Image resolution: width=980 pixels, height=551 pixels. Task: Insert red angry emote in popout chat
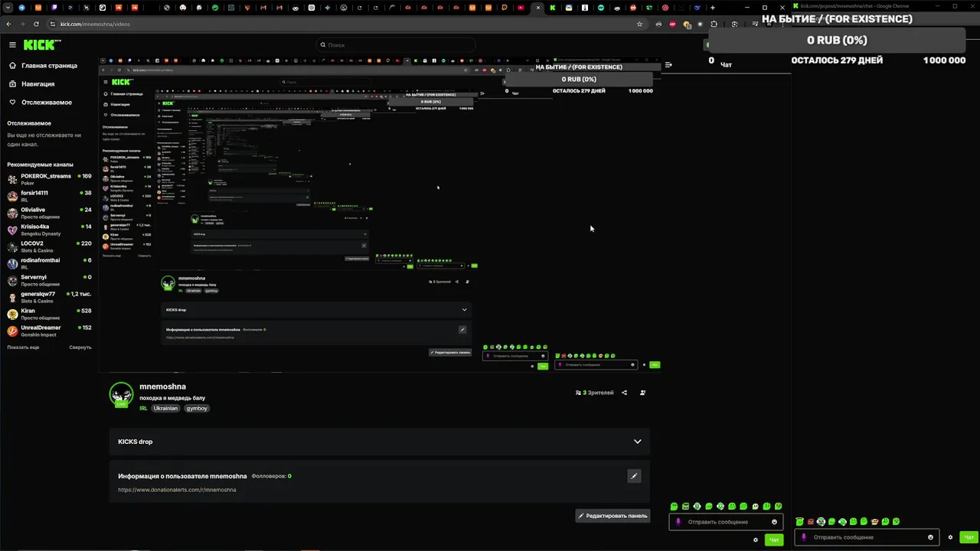pyautogui.click(x=810, y=522)
